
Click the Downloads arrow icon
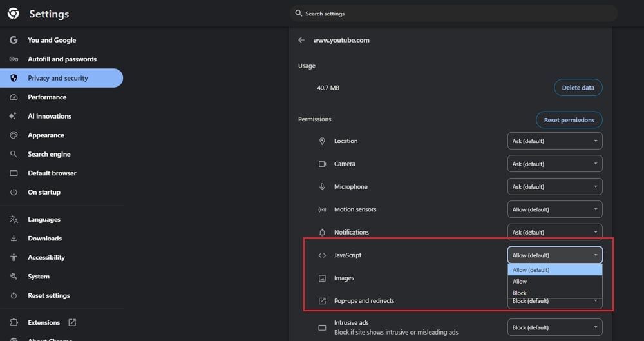pyautogui.click(x=14, y=239)
